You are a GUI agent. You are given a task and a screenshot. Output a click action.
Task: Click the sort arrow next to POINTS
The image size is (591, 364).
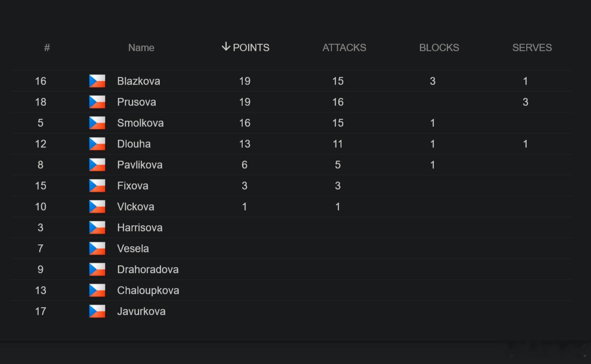click(226, 47)
